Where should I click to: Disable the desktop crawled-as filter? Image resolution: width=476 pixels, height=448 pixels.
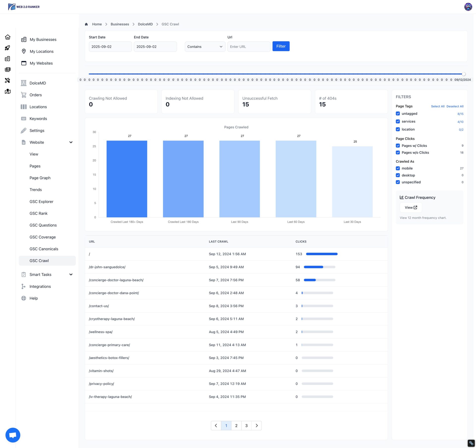[x=398, y=175]
